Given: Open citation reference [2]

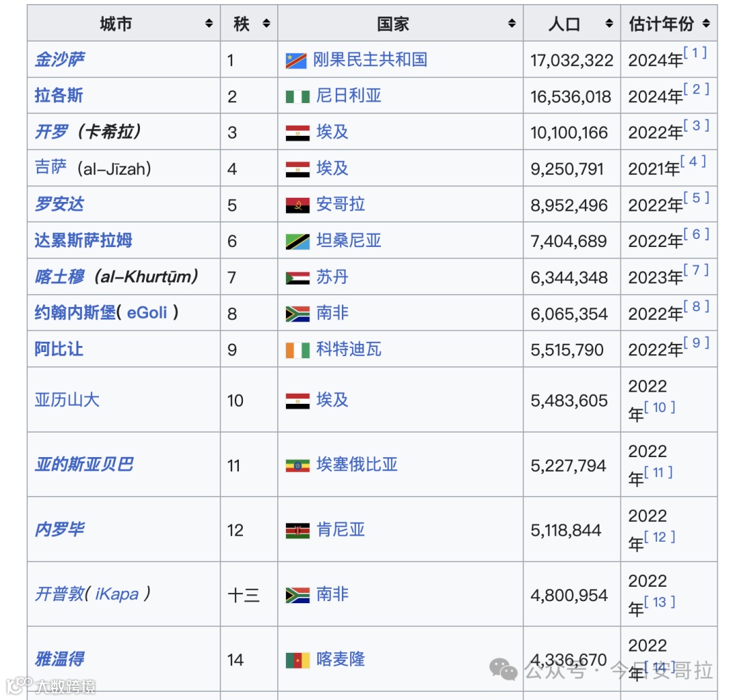Looking at the screenshot, I should pyautogui.click(x=696, y=89).
